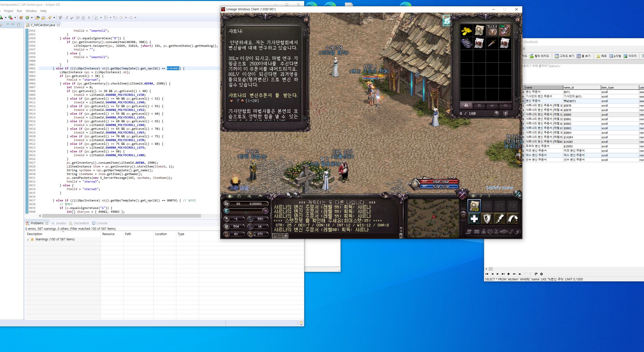The image size is (644, 352).
Task: Click the scroll hotkey slot showing 910
Action: tap(474, 206)
